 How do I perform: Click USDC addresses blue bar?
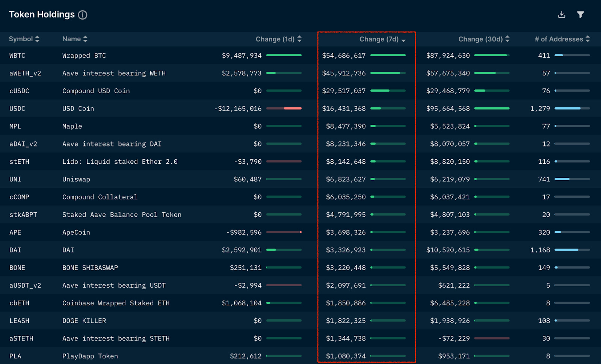pos(568,108)
